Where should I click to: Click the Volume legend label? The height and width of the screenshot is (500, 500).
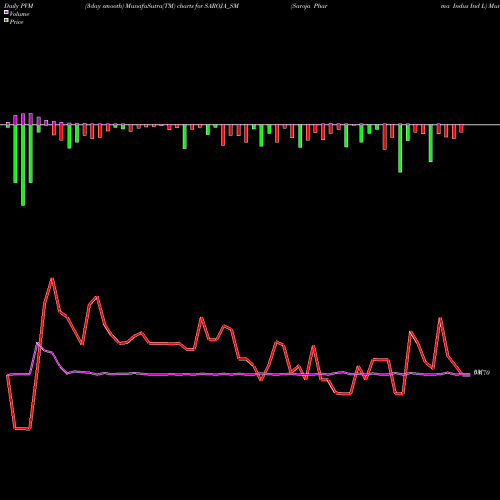point(19,14)
